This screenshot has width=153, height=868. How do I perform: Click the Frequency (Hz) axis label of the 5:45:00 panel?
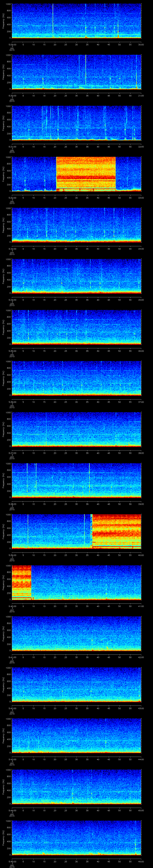(x=4, y=838)
